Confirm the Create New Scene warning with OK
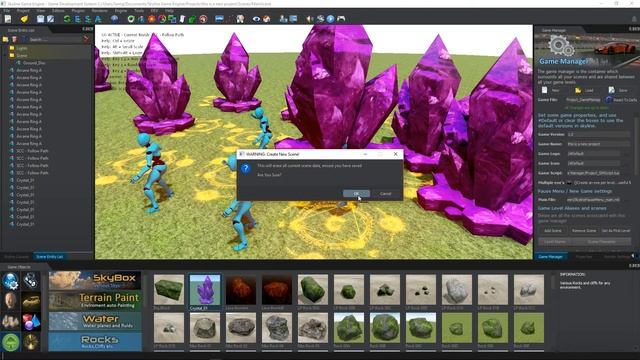Screen dimensions: 640x360 pos(356,193)
